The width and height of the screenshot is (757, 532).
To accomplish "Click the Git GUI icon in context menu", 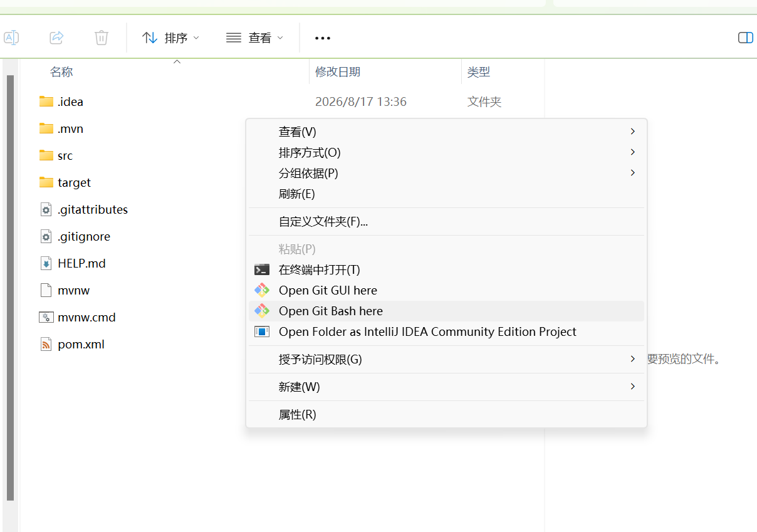I will 262,290.
